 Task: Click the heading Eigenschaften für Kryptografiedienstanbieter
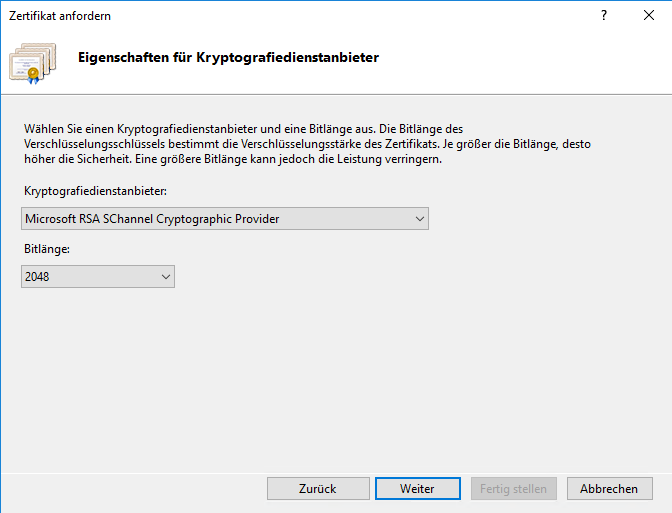pos(228,57)
